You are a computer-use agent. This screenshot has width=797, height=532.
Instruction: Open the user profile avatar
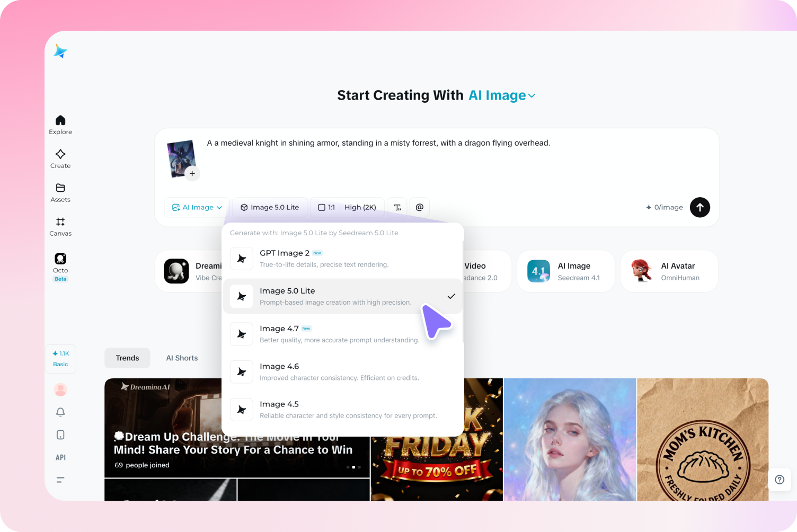tap(60, 389)
